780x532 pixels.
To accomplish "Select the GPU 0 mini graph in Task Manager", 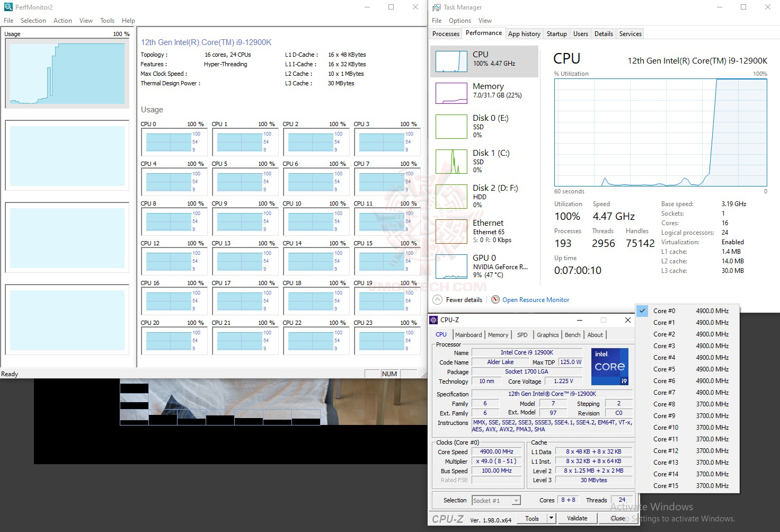I will 451,267.
